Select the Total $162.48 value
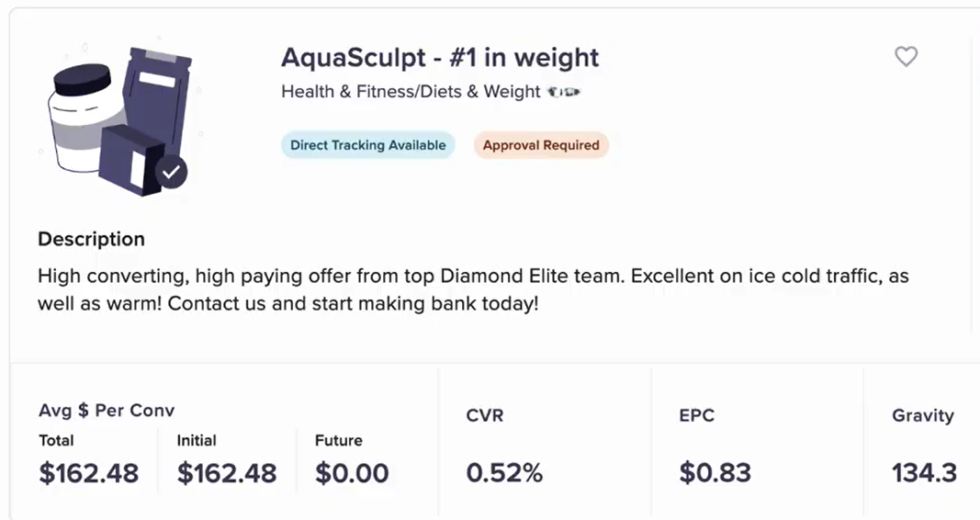 (x=89, y=473)
